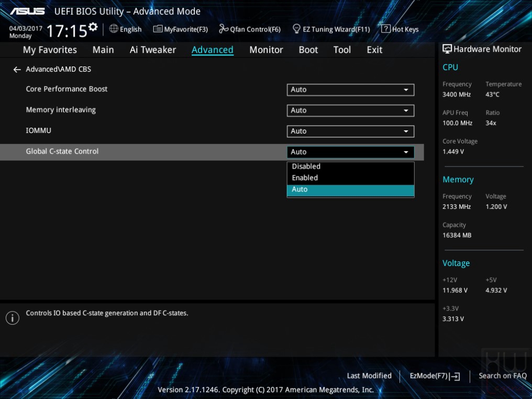Image resolution: width=532 pixels, height=399 pixels.
Task: Open the Boot tab
Action: pyautogui.click(x=308, y=50)
